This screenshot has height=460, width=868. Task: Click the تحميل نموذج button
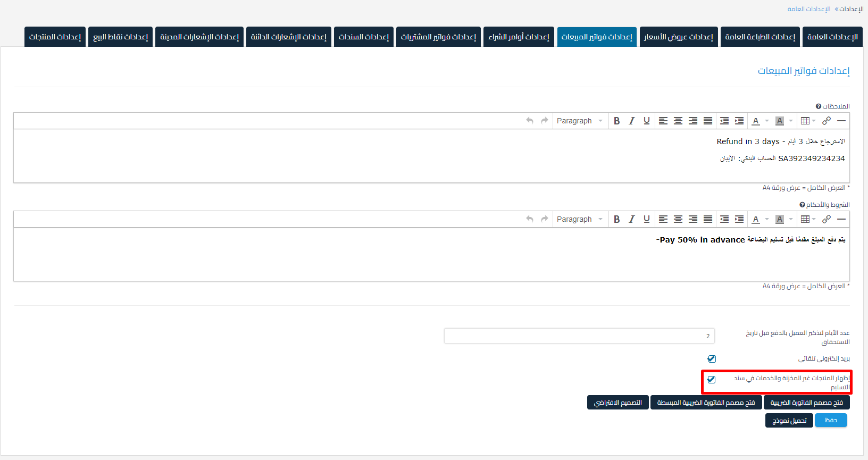(x=789, y=421)
